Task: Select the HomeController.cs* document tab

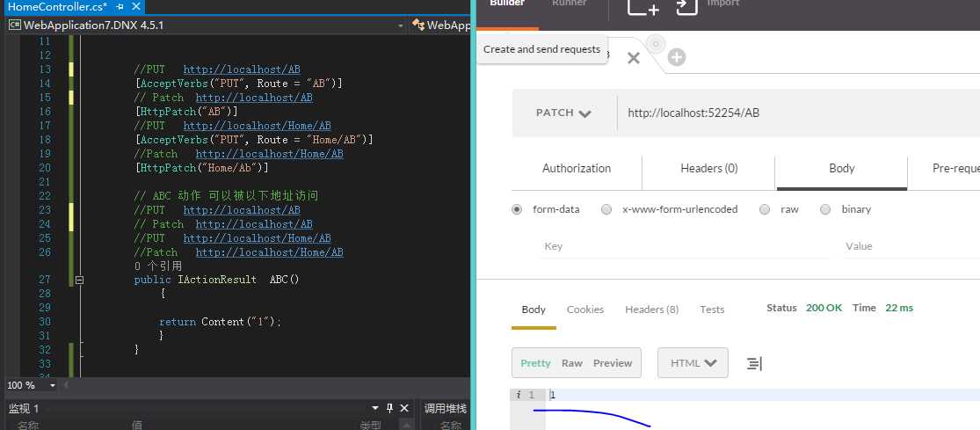Action: point(56,7)
